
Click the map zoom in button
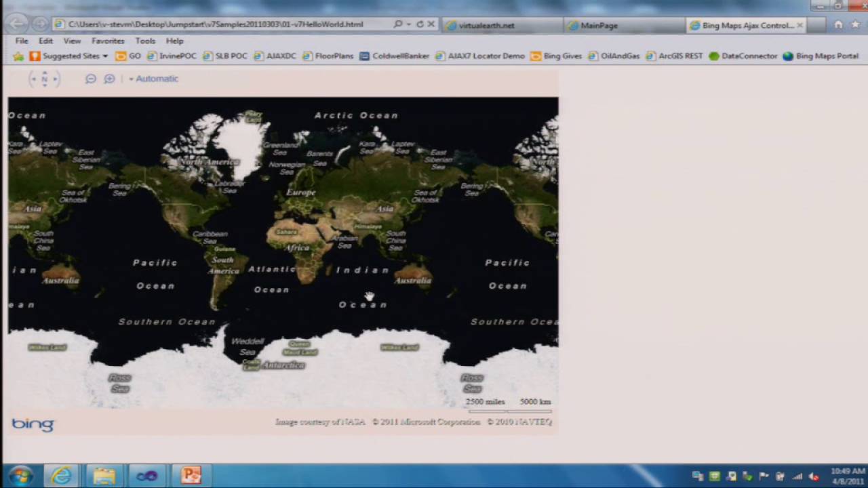(109, 79)
